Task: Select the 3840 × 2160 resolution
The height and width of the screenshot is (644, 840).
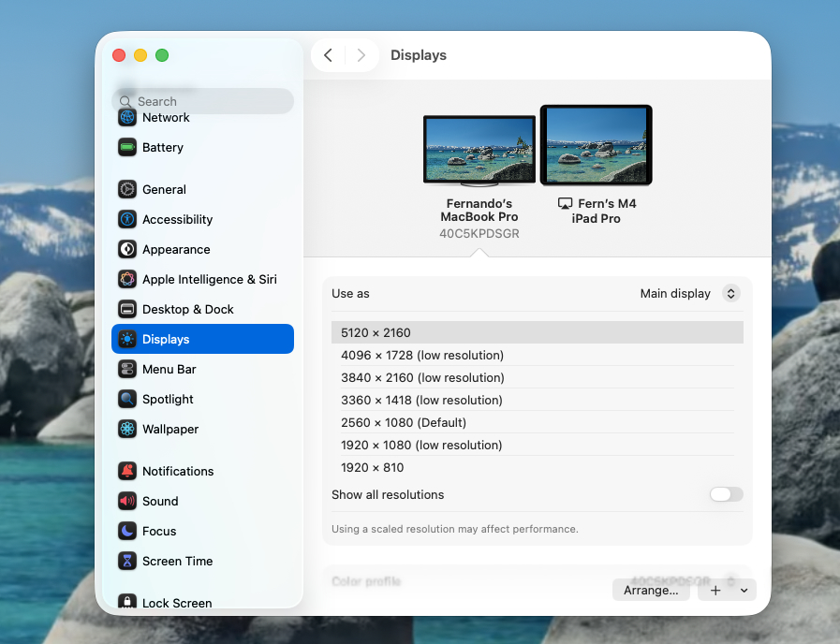Action: click(x=422, y=377)
